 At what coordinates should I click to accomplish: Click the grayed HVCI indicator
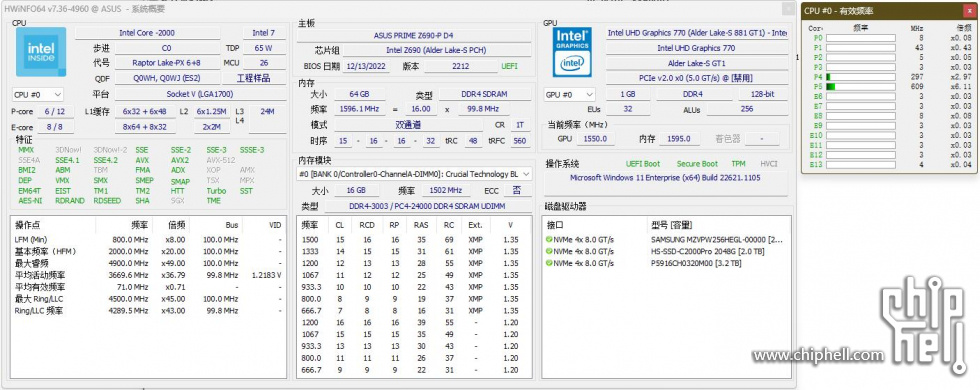[x=769, y=164]
